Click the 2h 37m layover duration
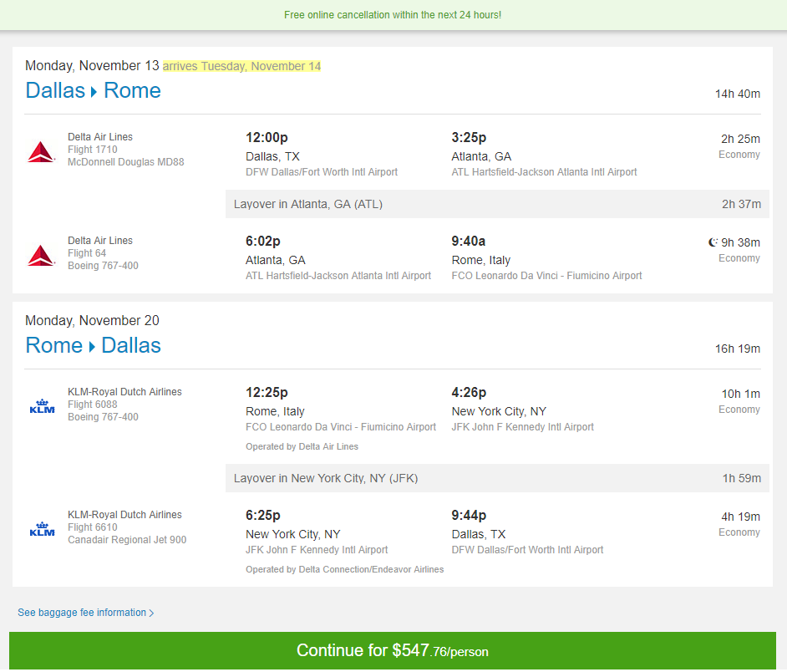The width and height of the screenshot is (787, 672). coord(741,205)
